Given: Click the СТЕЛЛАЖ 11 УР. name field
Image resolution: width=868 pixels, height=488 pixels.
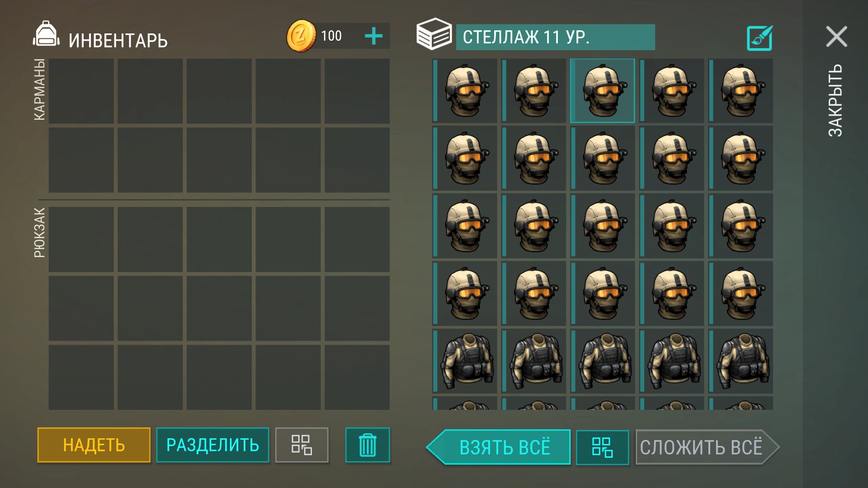Looking at the screenshot, I should click(x=555, y=37).
